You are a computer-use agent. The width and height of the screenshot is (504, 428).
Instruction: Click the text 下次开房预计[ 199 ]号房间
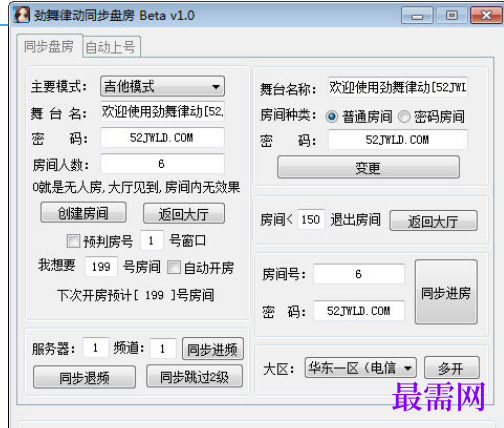tap(136, 295)
